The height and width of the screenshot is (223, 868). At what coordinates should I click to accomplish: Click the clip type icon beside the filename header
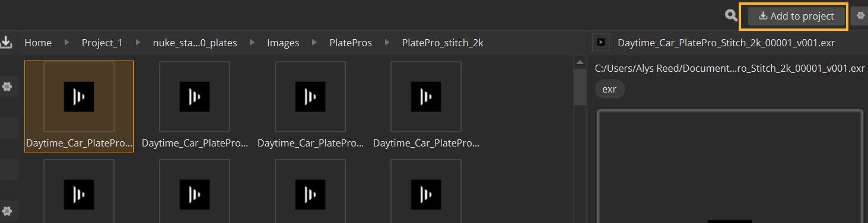(602, 43)
